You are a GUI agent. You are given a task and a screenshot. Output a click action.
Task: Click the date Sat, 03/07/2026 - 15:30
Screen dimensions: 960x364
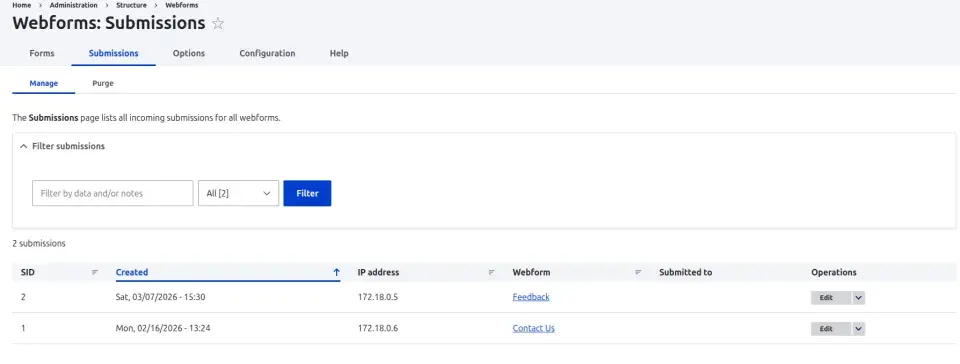(x=160, y=297)
